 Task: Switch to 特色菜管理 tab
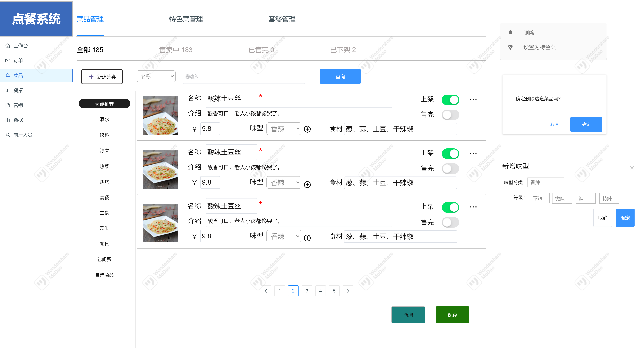tap(186, 19)
